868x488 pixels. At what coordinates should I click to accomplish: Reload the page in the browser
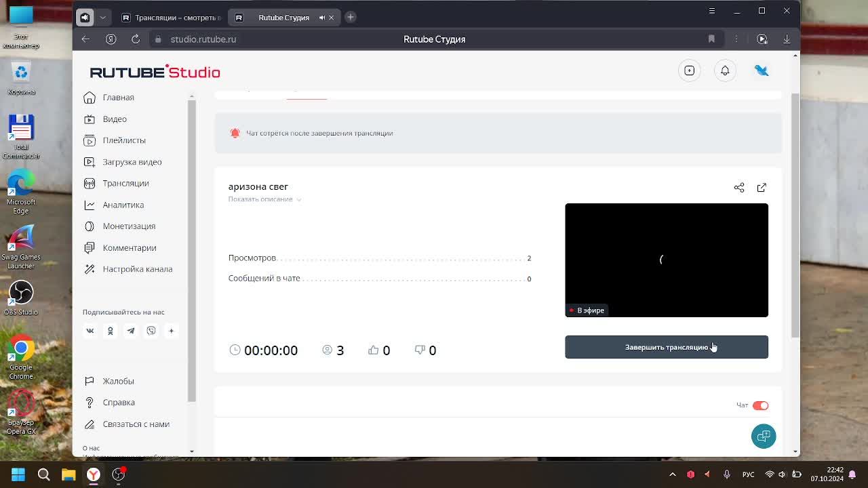[136, 39]
